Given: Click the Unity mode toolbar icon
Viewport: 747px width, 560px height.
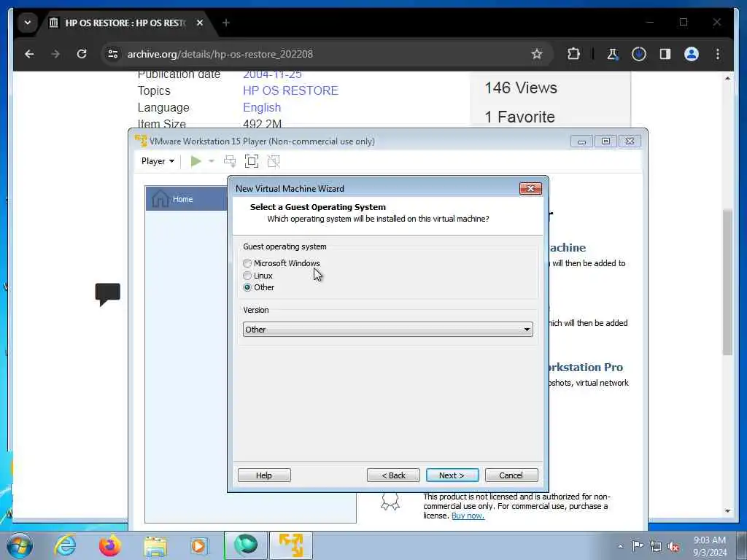Looking at the screenshot, I should coord(274,161).
